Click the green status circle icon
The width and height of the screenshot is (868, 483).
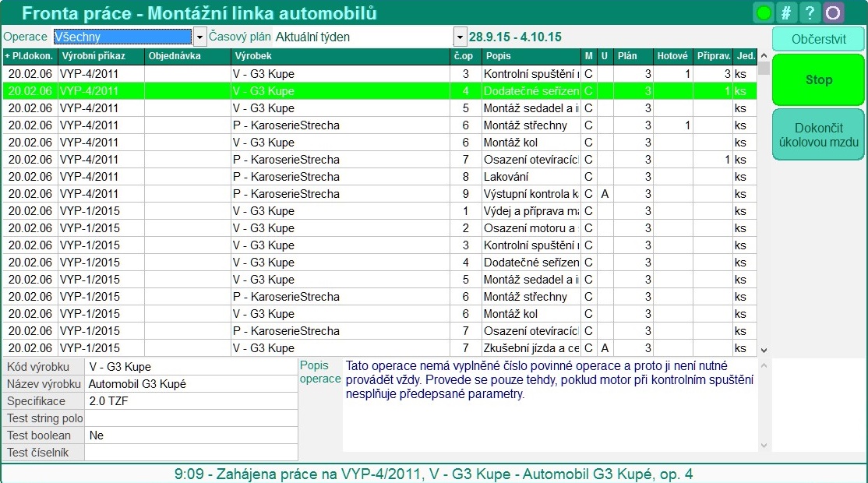764,13
